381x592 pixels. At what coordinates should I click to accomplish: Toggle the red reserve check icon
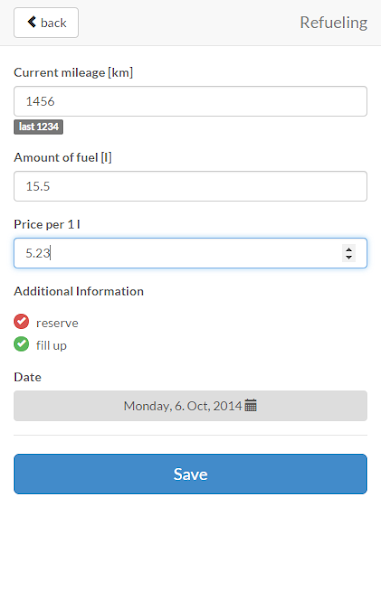point(21,321)
